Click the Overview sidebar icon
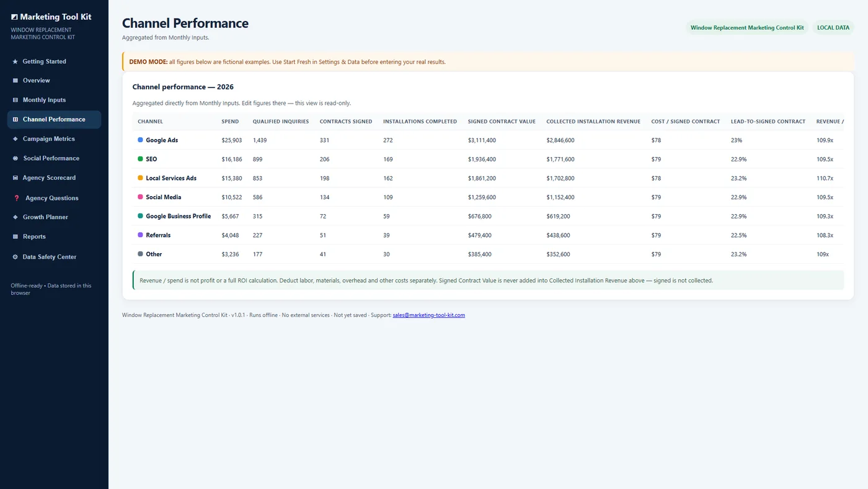Screen dimensions: 868x489 (15, 81)
